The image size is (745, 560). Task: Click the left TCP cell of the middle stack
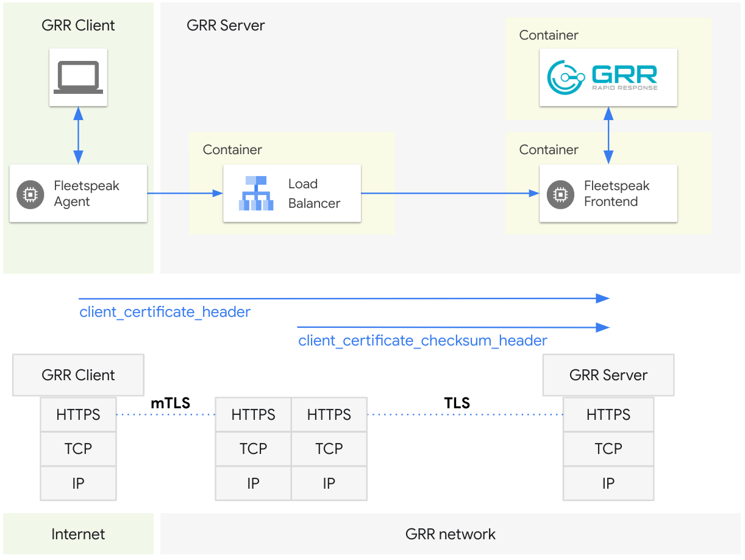pos(254,449)
